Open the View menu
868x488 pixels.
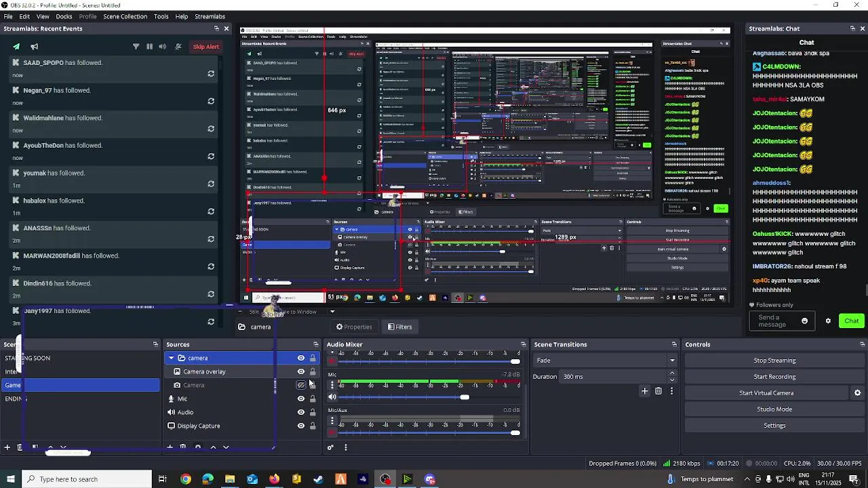(43, 16)
